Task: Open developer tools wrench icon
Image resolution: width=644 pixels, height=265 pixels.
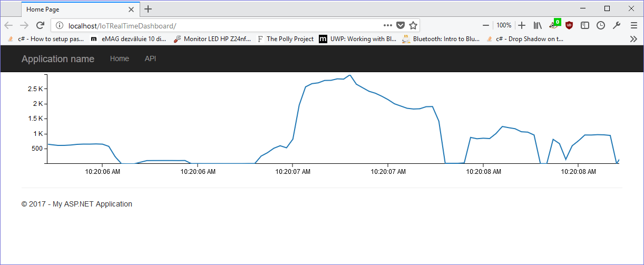Action: tap(617, 25)
